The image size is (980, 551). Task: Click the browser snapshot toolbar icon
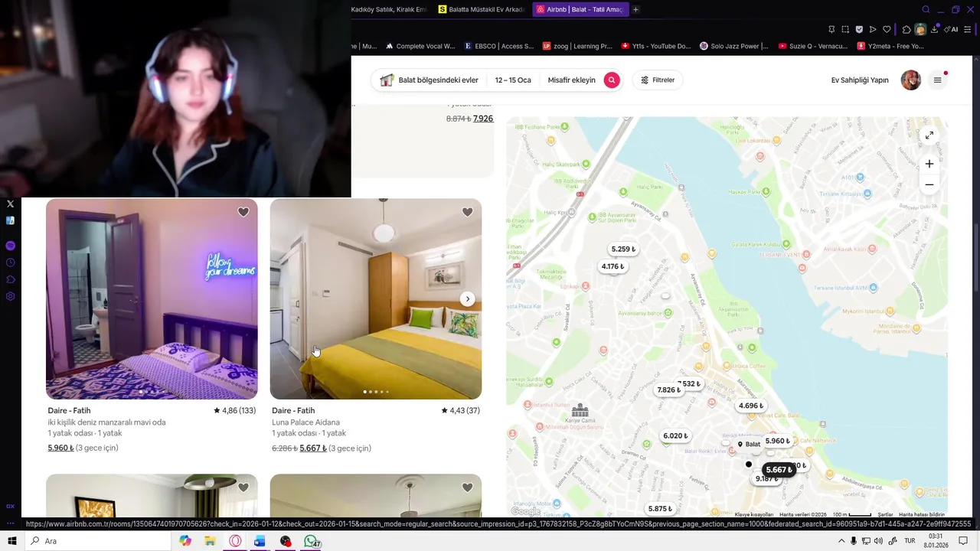coord(845,29)
